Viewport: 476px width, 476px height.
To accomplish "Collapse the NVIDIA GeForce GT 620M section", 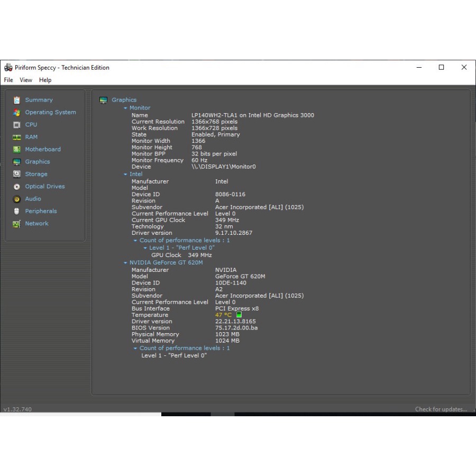I will [126, 263].
